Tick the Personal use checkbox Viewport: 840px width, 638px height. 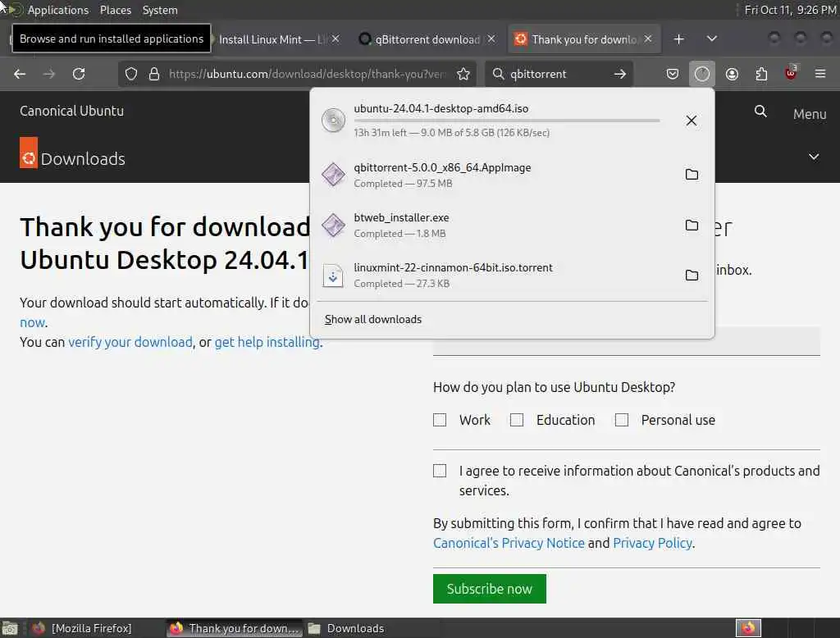tap(622, 420)
